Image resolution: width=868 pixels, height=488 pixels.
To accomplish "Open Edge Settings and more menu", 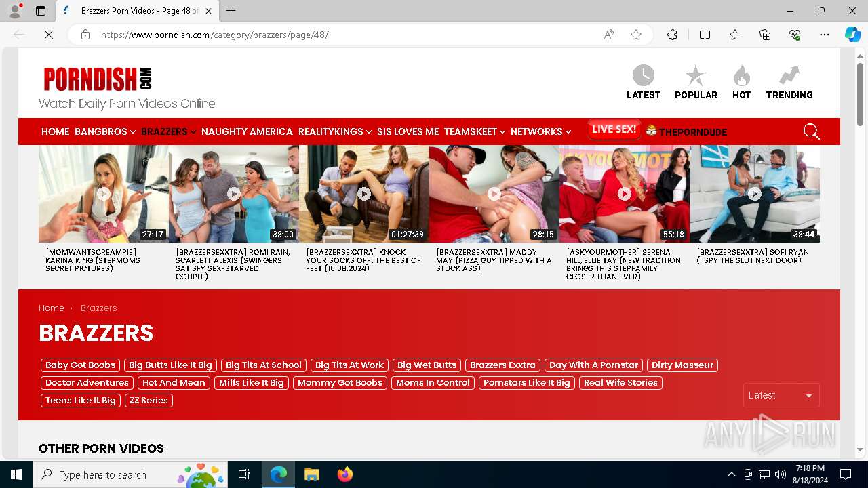I will click(x=825, y=35).
